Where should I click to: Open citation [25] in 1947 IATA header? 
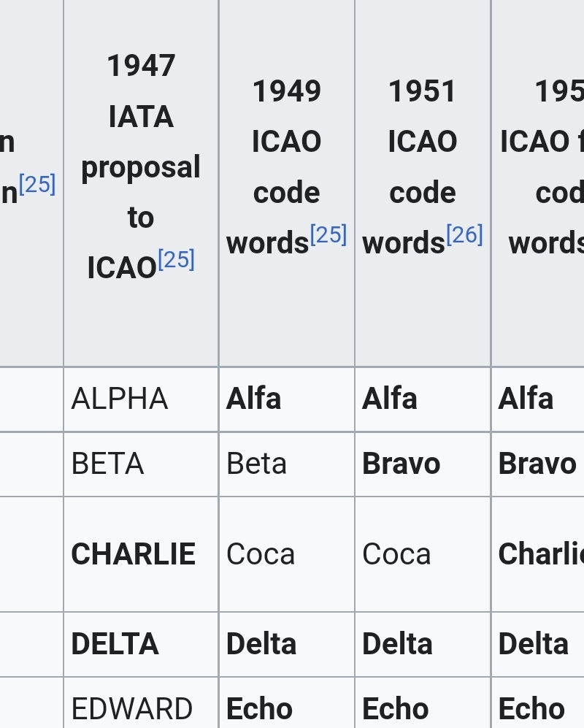pos(177,259)
